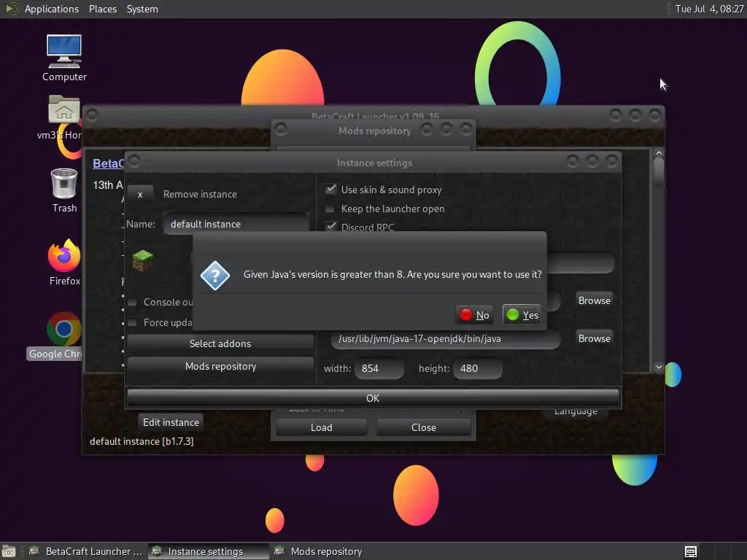Screen dimensions: 747x560
Task: Click the upper Browse button
Action: pyautogui.click(x=594, y=300)
